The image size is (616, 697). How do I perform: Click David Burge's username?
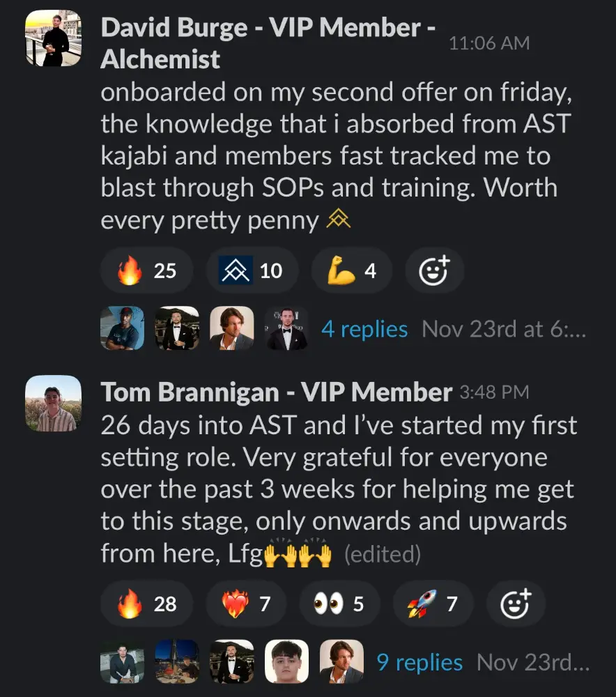tap(268, 43)
